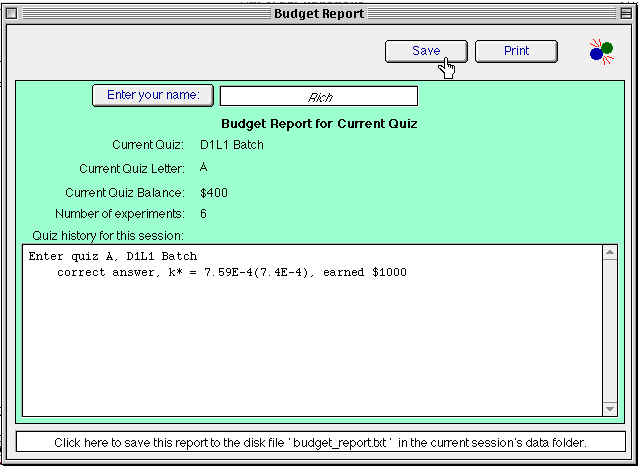Click inside the quiz history text area
This screenshot has width=639, height=467.
(312, 350)
